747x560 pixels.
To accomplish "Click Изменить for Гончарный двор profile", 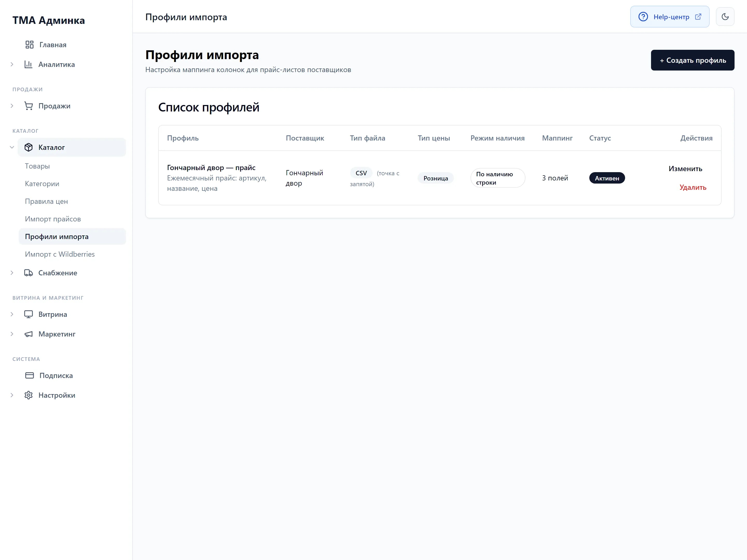I will point(685,169).
